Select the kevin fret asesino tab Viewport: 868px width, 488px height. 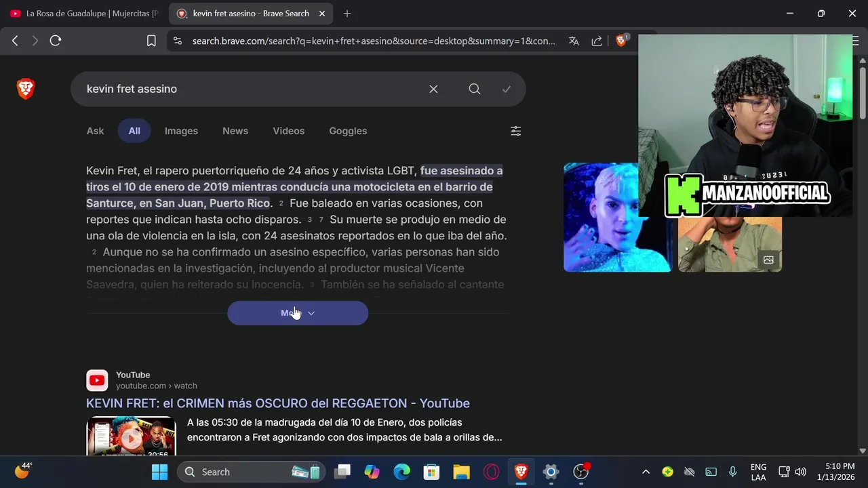[250, 14]
